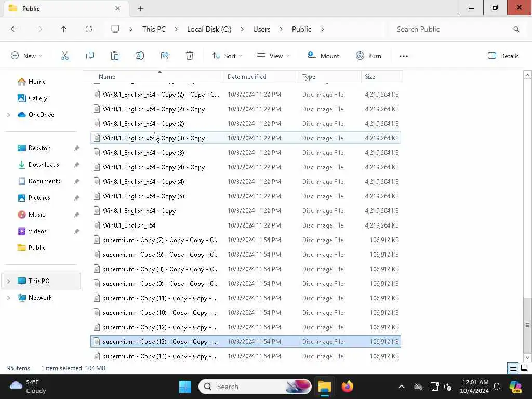Select the Public tab

point(66,8)
